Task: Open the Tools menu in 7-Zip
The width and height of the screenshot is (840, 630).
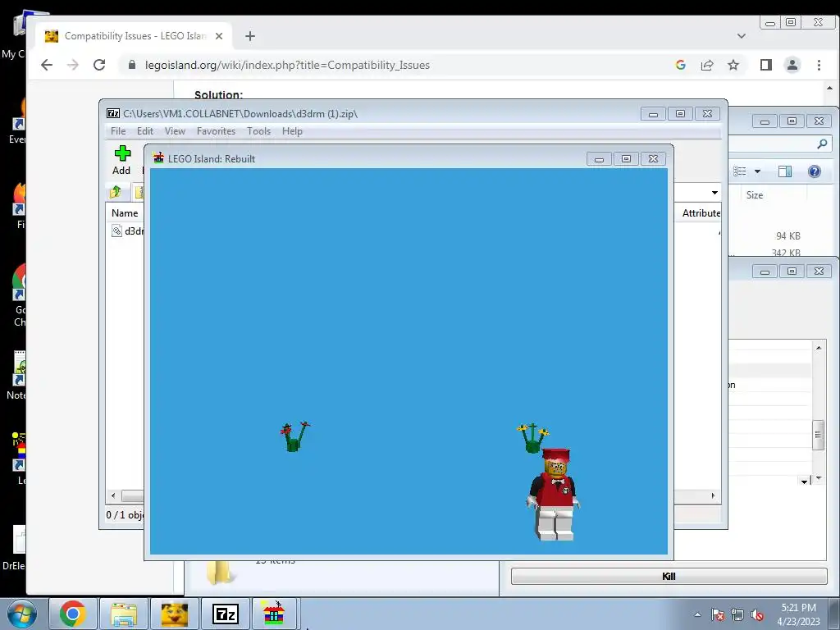Action: pos(258,131)
